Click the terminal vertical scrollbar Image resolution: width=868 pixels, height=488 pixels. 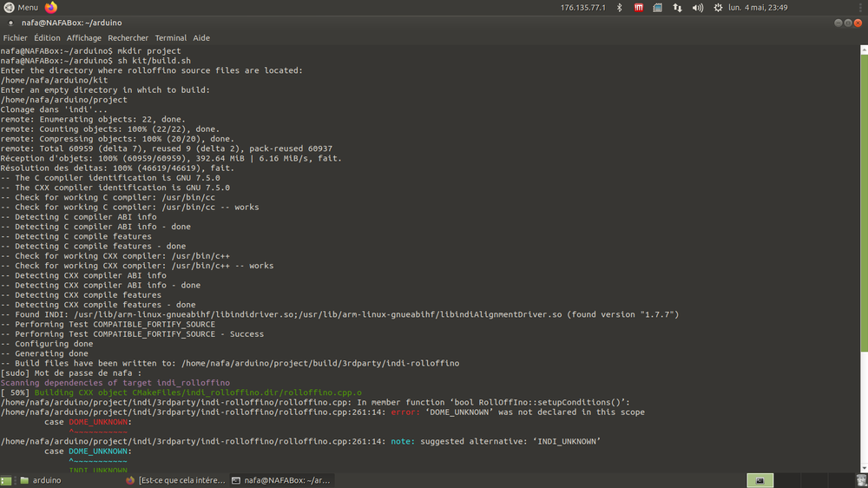[865, 202]
